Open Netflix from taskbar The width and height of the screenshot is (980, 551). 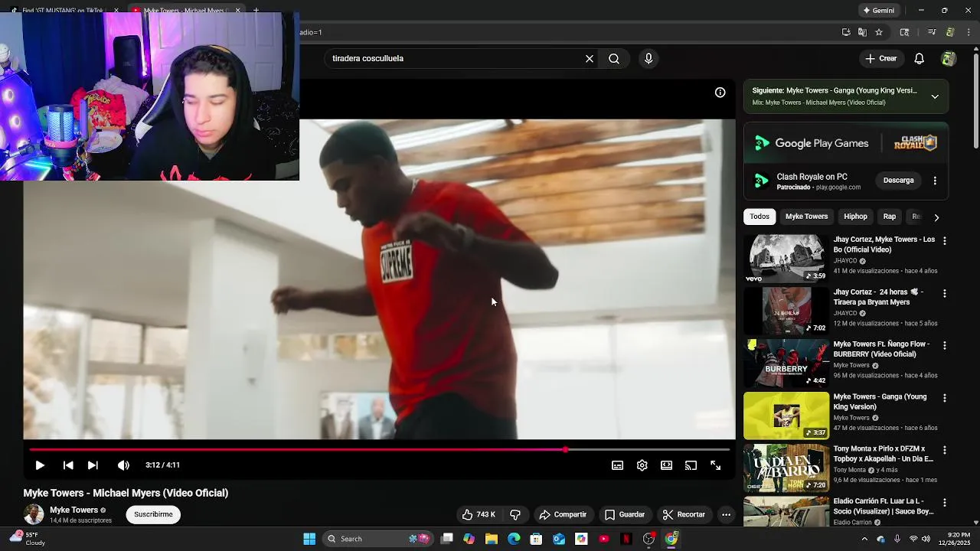(626, 539)
